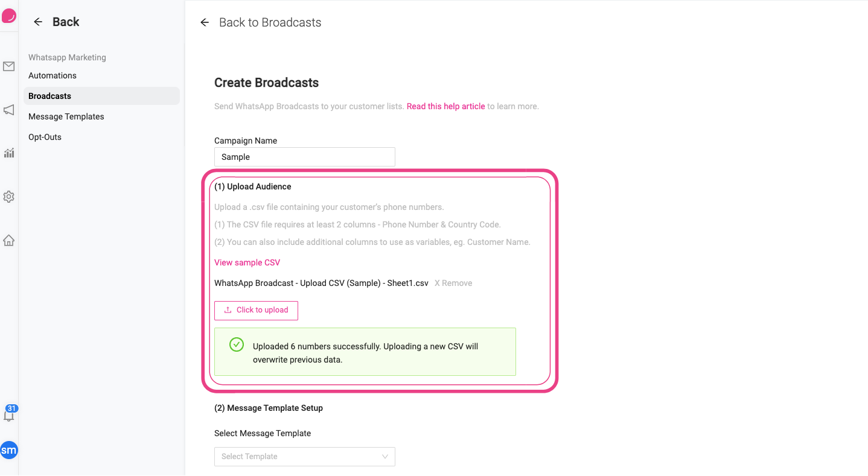
Task: Open the Select Template dropdown
Action: (304, 457)
